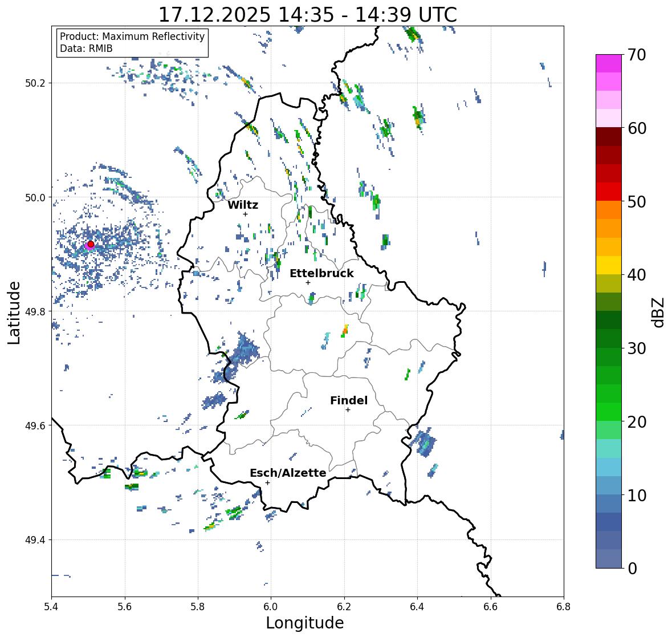Viewport: 672px width, 637px height.
Task: Click the 6.4 longitude tick label
Action: coord(417,607)
